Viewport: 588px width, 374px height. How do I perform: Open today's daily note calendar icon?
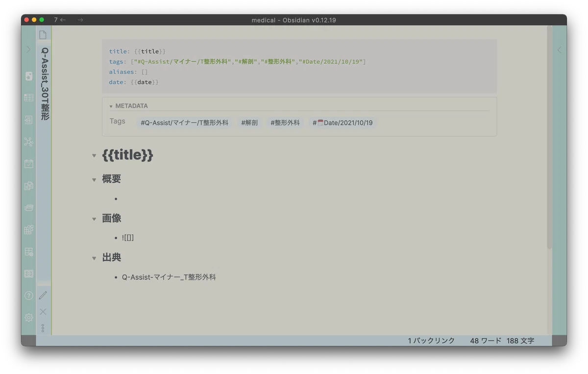pos(29,164)
